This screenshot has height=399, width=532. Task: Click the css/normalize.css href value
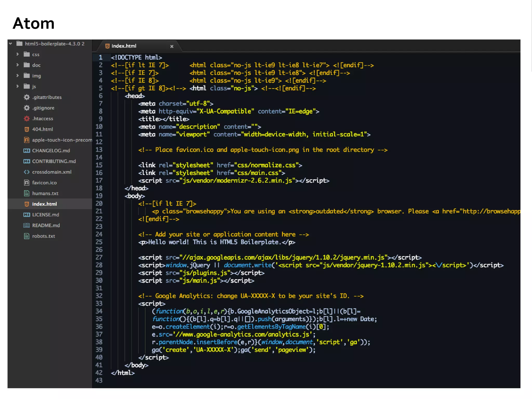266,165
